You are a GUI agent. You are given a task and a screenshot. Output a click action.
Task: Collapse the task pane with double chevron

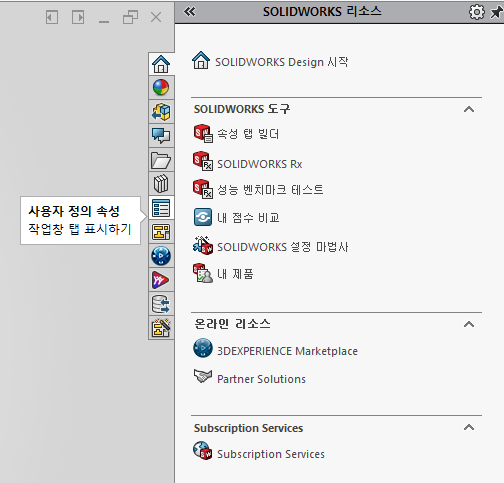pos(190,12)
